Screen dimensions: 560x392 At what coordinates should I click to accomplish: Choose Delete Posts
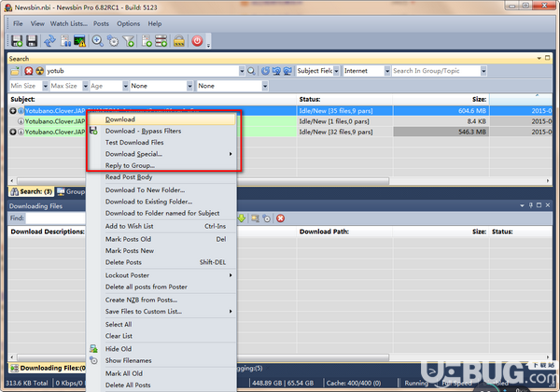coord(161,262)
